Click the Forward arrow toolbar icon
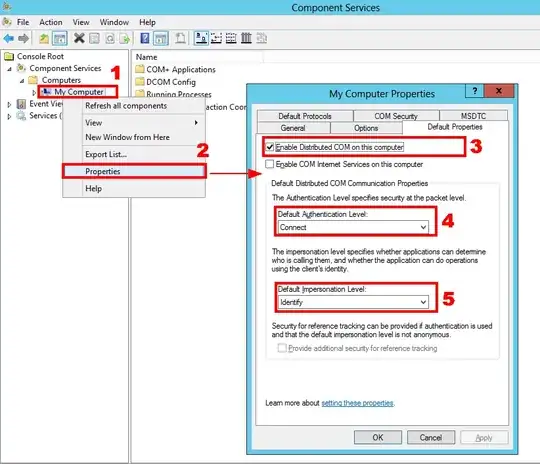 point(23,38)
